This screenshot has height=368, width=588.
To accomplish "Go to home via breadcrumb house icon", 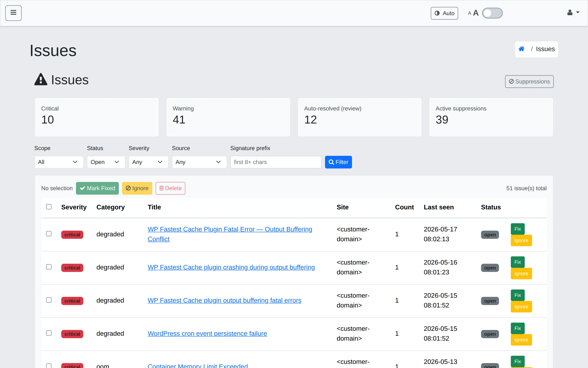I will coord(521,49).
